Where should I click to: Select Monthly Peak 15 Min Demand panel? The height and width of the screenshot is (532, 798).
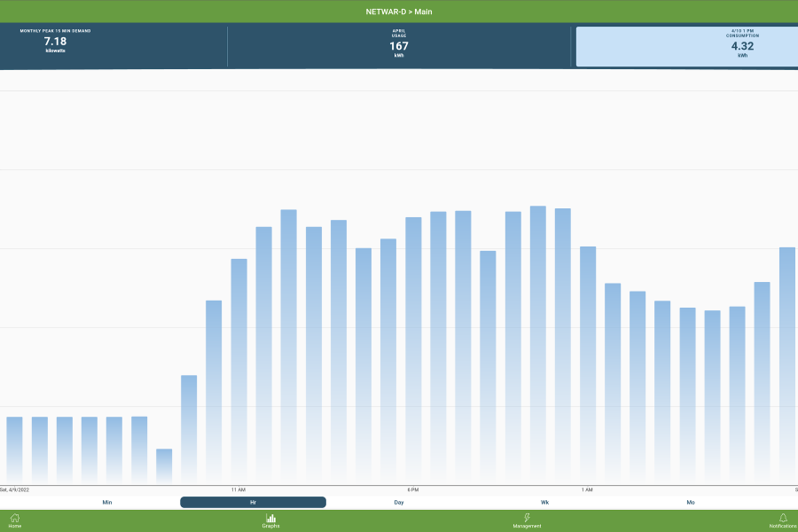[x=56, y=46]
